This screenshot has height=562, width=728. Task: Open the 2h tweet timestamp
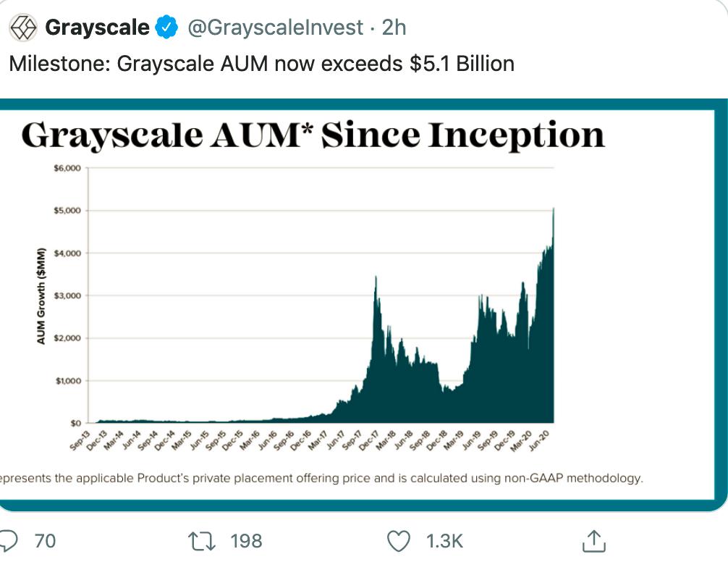click(x=394, y=28)
